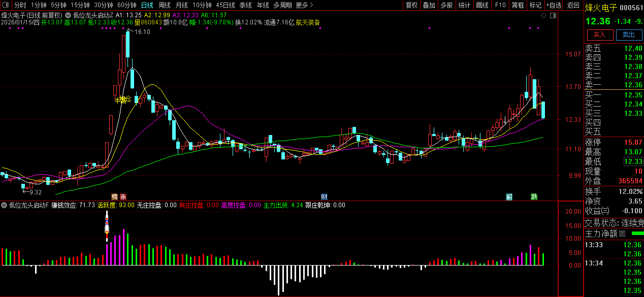
Task: Click the 航天装备 sector link
Action: pyautogui.click(x=308, y=22)
